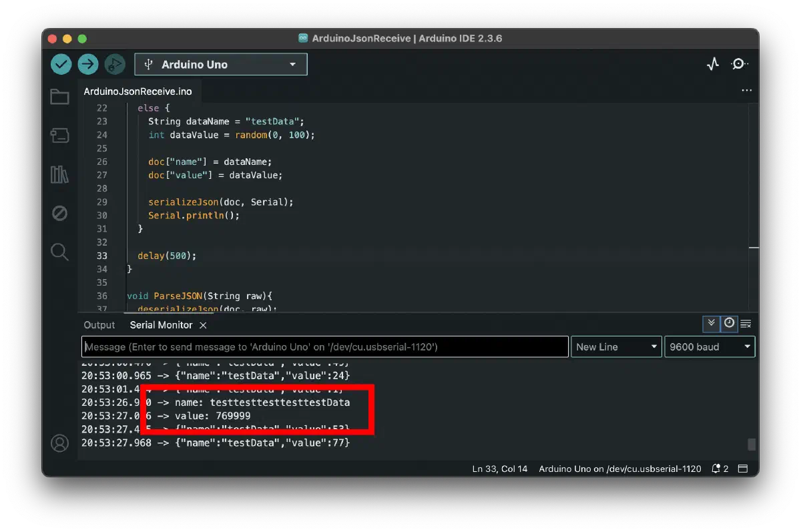The height and width of the screenshot is (532, 801).
Task: Change baud rate via 9600 baud dropdown
Action: (x=709, y=346)
